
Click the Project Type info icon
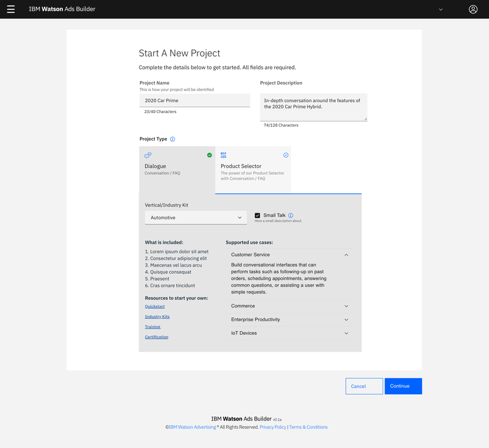[172, 139]
